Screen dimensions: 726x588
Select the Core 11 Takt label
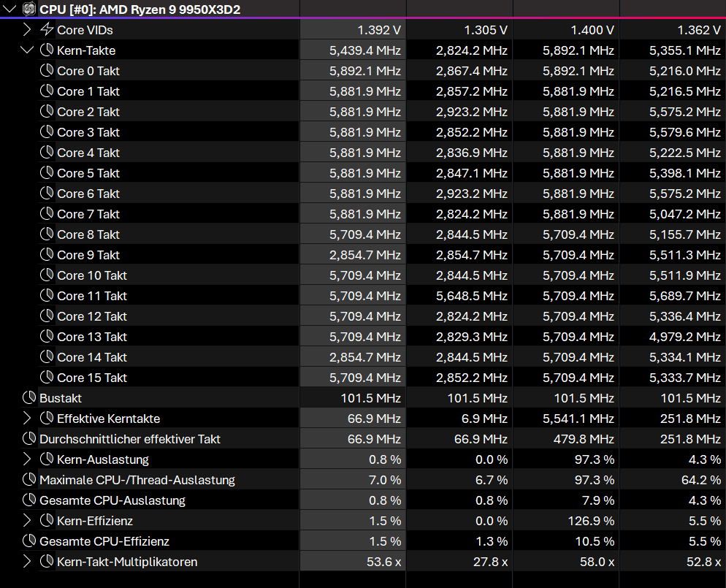pos(92,296)
